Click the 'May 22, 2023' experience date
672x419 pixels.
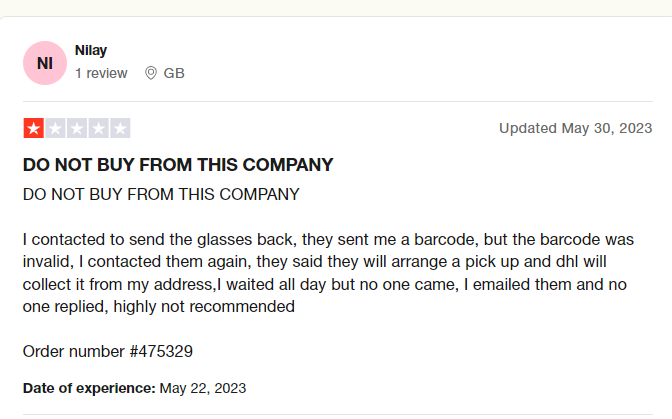[202, 388]
